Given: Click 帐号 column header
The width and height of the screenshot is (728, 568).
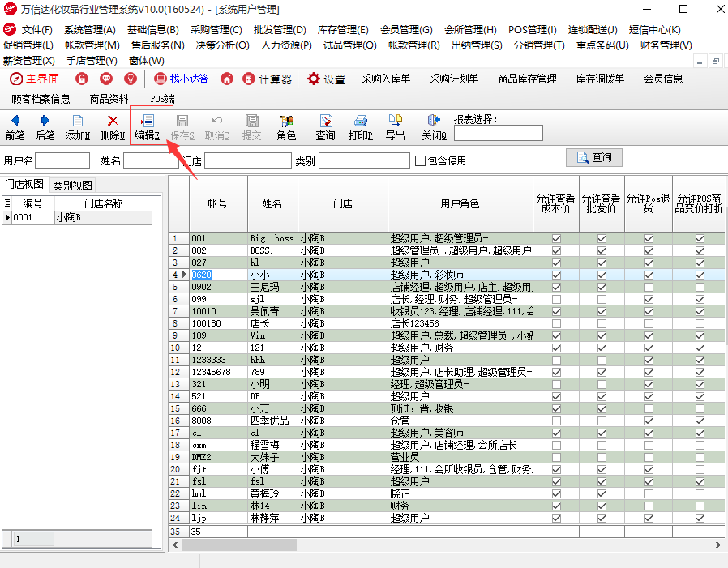Looking at the screenshot, I should tap(218, 203).
